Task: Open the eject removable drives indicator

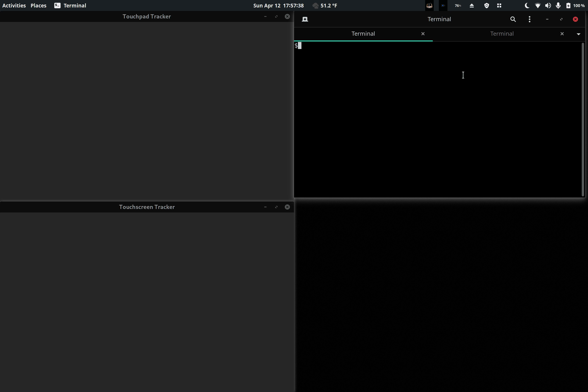Action: point(472,5)
